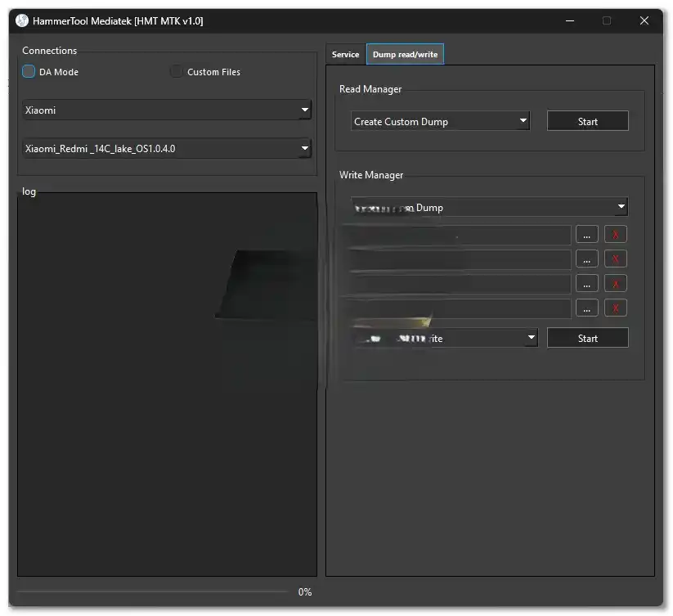Image resolution: width=673 pixels, height=616 pixels.
Task: Click the second Write Manager file path field
Action: pos(460,259)
